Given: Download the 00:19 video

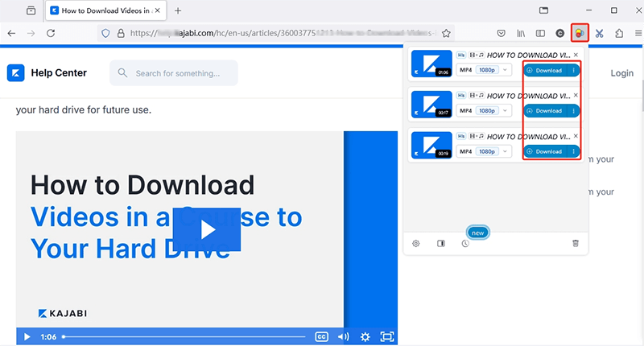Looking at the screenshot, I should coord(546,151).
